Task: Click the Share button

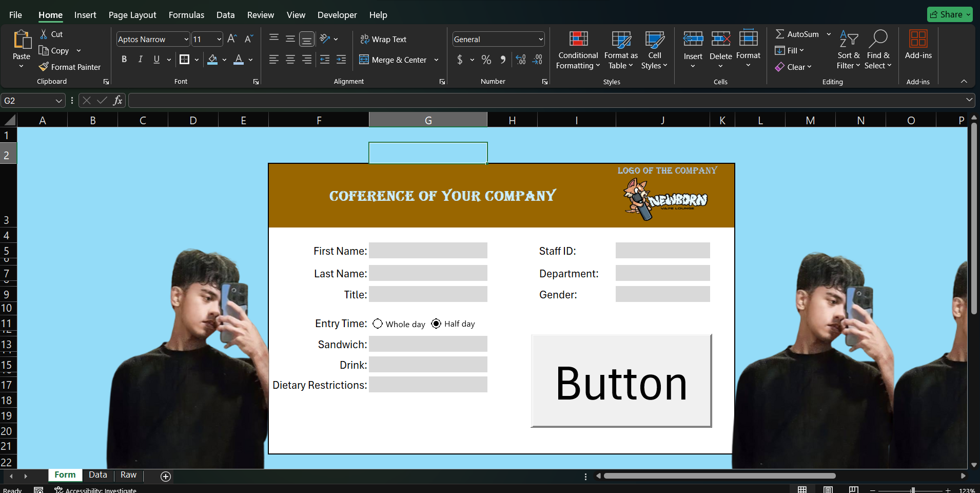Action: click(949, 14)
